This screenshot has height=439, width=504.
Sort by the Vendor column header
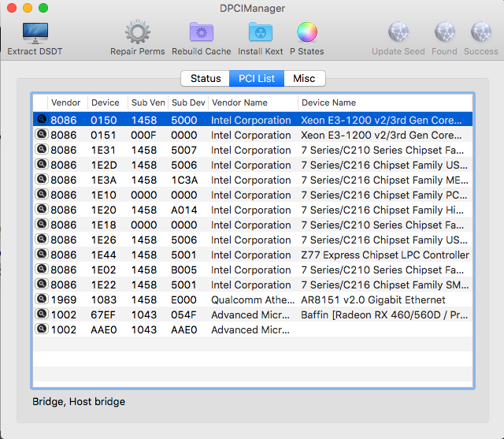(x=66, y=102)
